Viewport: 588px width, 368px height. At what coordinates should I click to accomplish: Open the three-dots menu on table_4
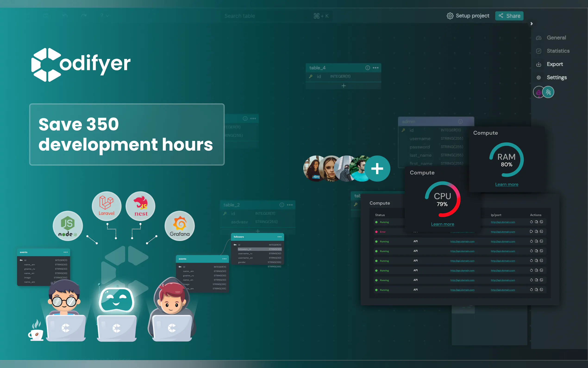[x=375, y=68]
